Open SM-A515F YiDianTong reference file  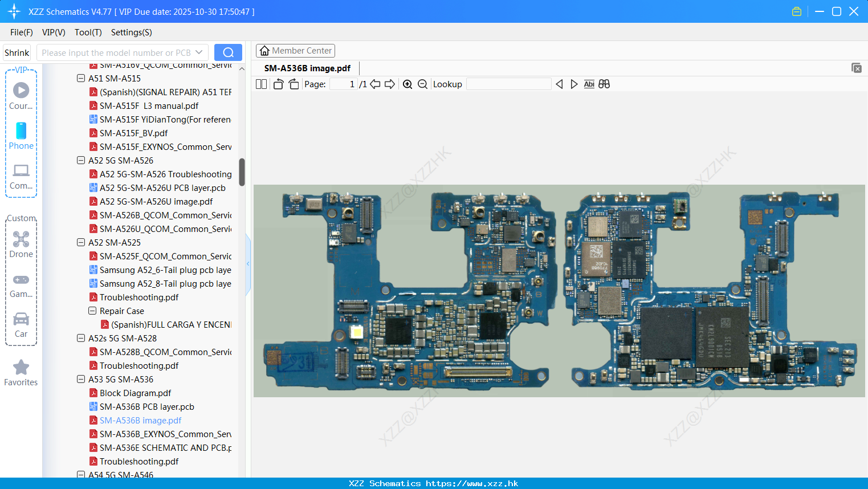tap(165, 119)
